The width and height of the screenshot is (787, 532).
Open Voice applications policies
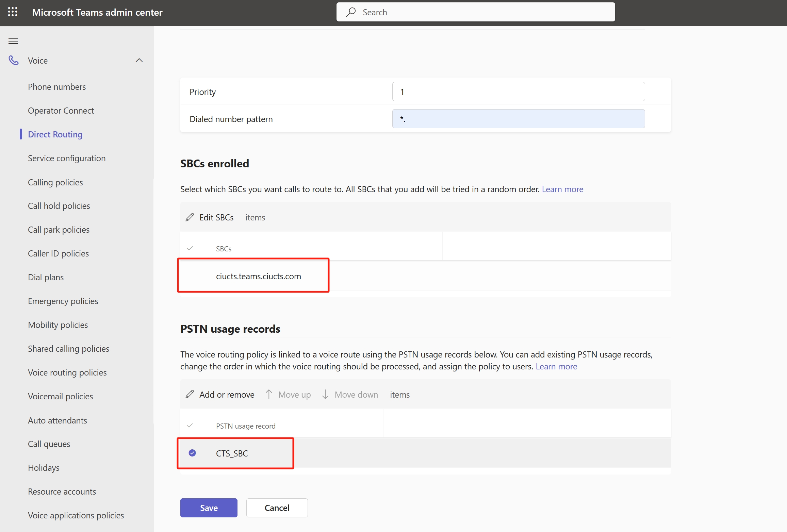[x=76, y=515]
